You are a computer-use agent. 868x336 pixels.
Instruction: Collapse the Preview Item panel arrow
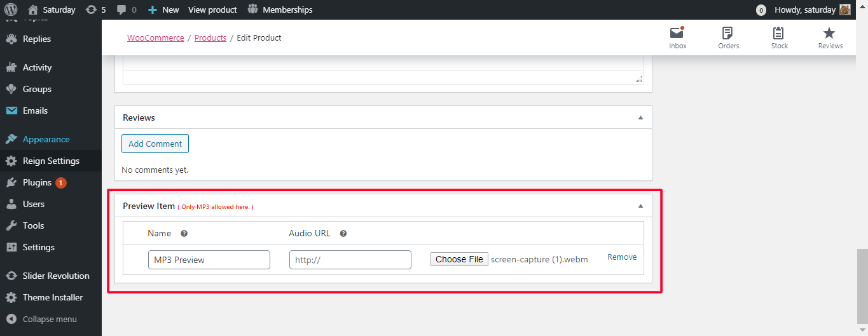[x=641, y=206]
